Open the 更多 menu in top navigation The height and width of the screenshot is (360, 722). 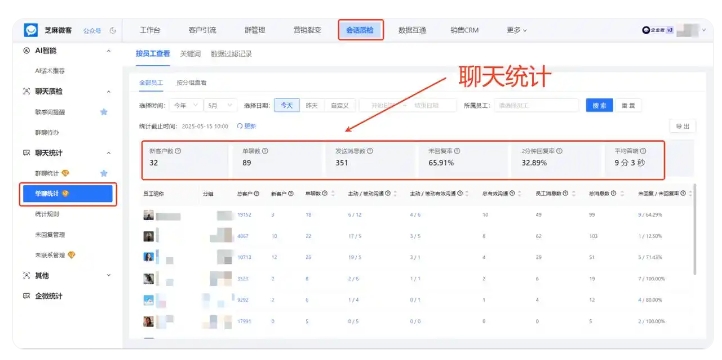[x=517, y=30]
